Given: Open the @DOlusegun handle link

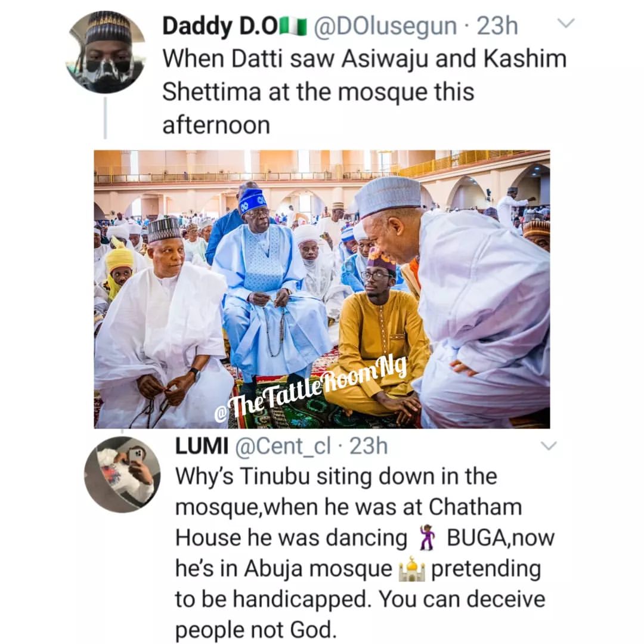Looking at the screenshot, I should (385, 26).
